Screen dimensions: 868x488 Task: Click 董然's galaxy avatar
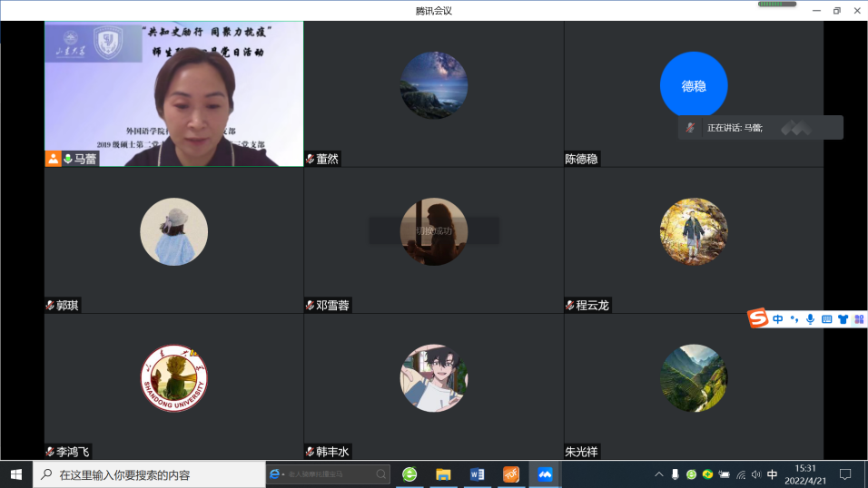pyautogui.click(x=434, y=85)
